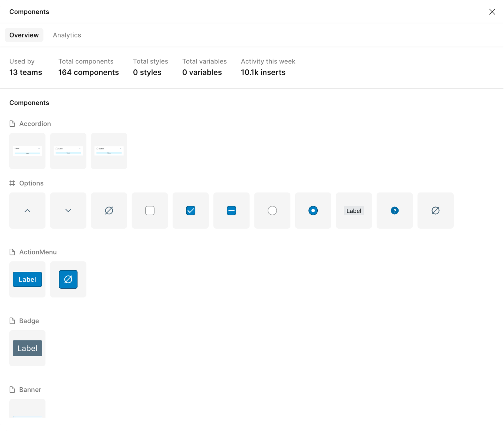Click the chevron down component tile
The width and height of the screenshot is (504, 431).
[x=68, y=211]
